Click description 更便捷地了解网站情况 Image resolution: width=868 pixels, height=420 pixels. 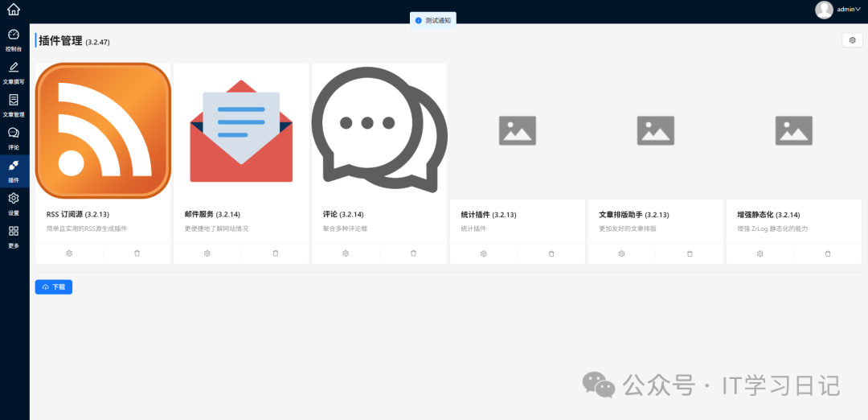click(x=216, y=229)
